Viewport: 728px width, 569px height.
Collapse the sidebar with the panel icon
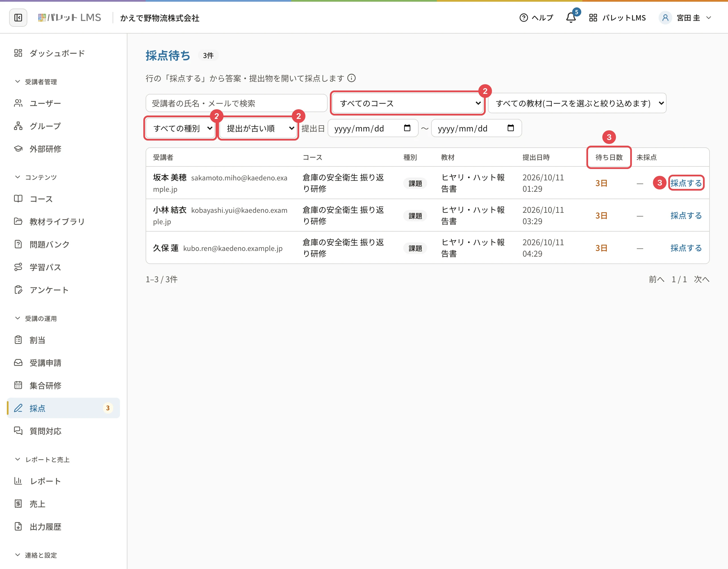pyautogui.click(x=18, y=18)
